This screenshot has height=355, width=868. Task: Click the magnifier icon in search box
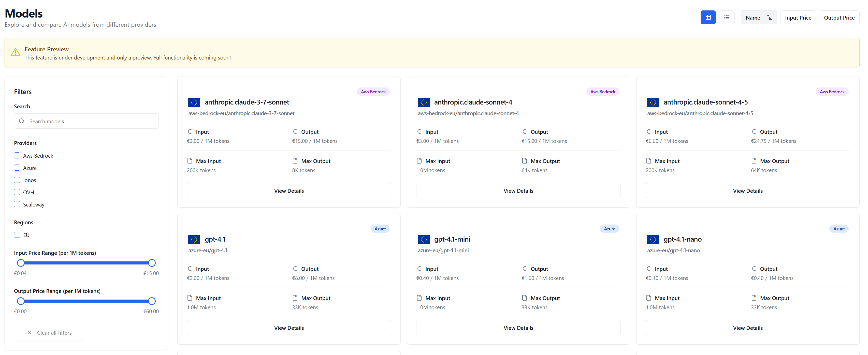[x=22, y=121]
